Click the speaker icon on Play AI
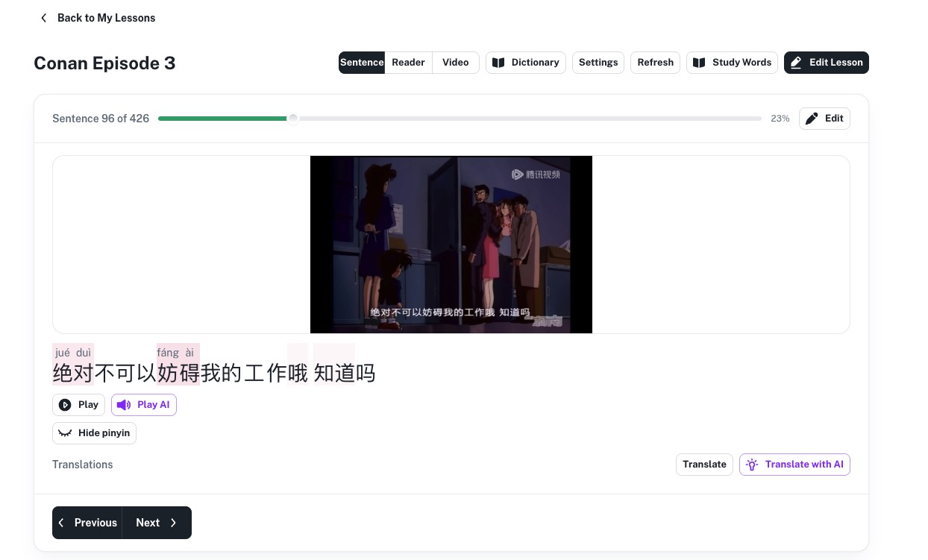The width and height of the screenshot is (928, 560). tap(124, 405)
